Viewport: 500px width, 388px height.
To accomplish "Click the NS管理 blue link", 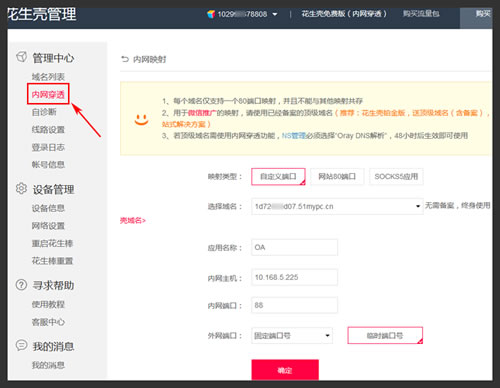I will [x=294, y=136].
